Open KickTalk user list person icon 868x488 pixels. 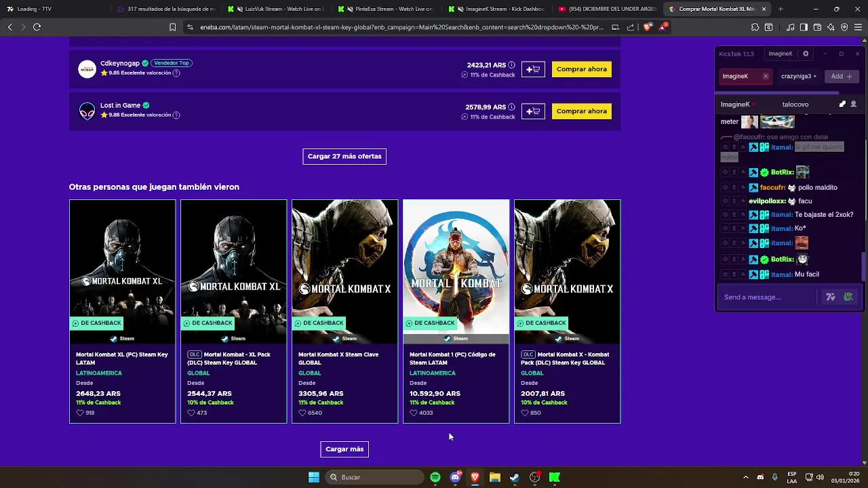(853, 104)
